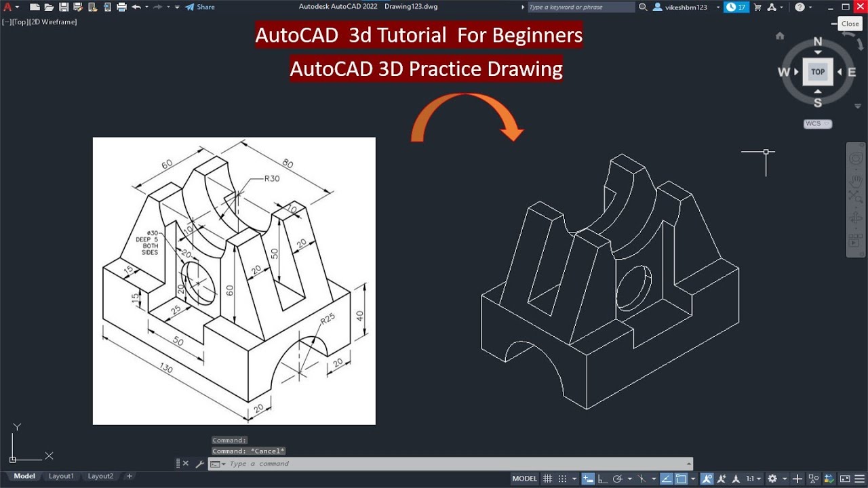Click the Open file folder icon
The width and height of the screenshot is (868, 488).
click(49, 7)
